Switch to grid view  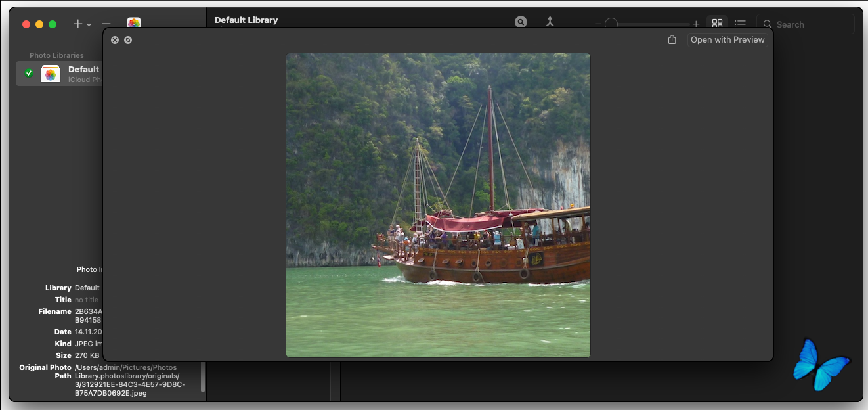(717, 23)
